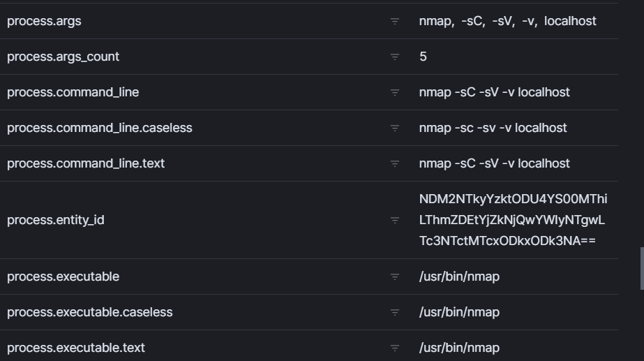Screen dimensions: 644x361
Task: Select the process.entity_id field label
Action: (55, 220)
